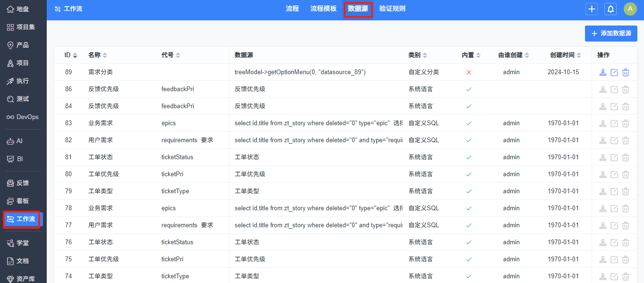Screen dimensions: 644x283
Task: Open the AI module in sidebar
Action: coord(15,141)
